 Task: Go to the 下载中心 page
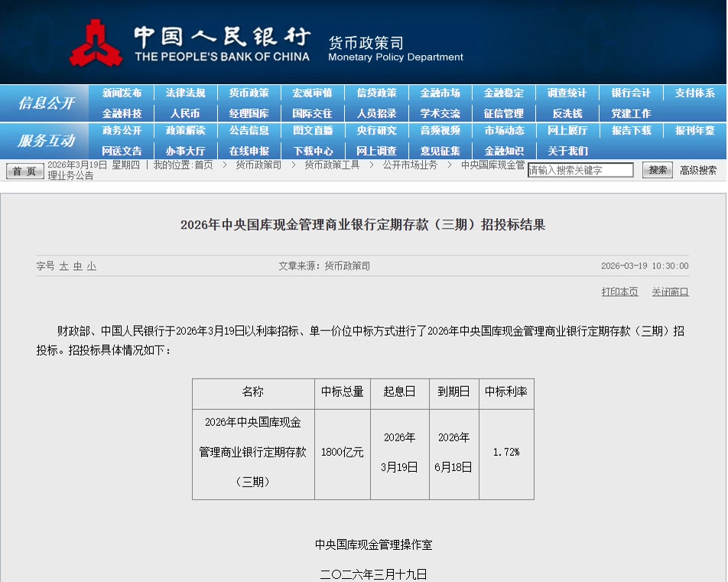[x=313, y=151]
